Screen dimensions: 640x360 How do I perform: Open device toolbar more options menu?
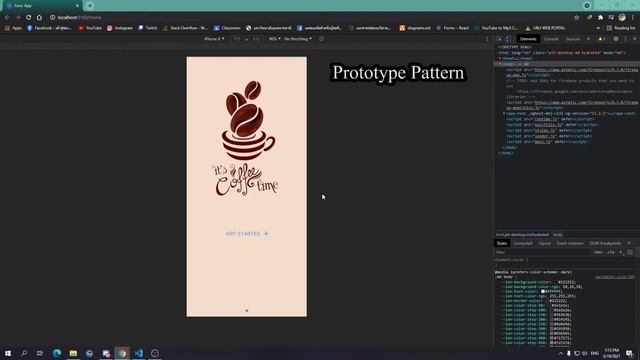pos(487,39)
